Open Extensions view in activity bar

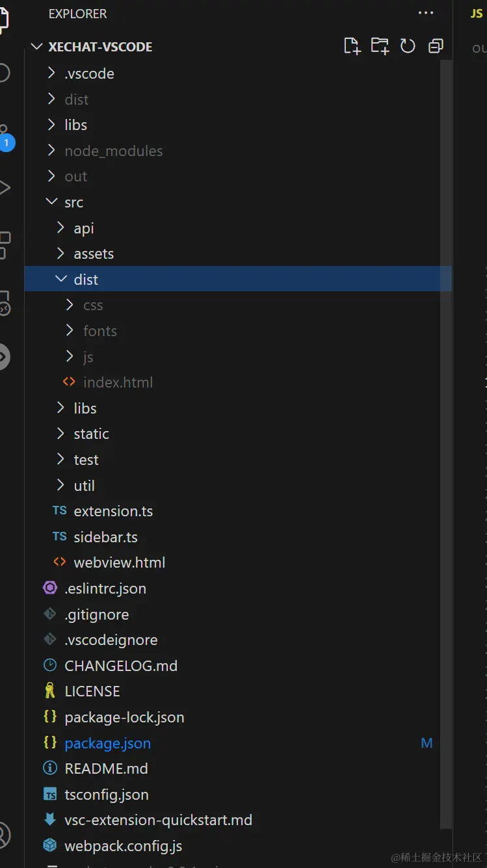5,244
